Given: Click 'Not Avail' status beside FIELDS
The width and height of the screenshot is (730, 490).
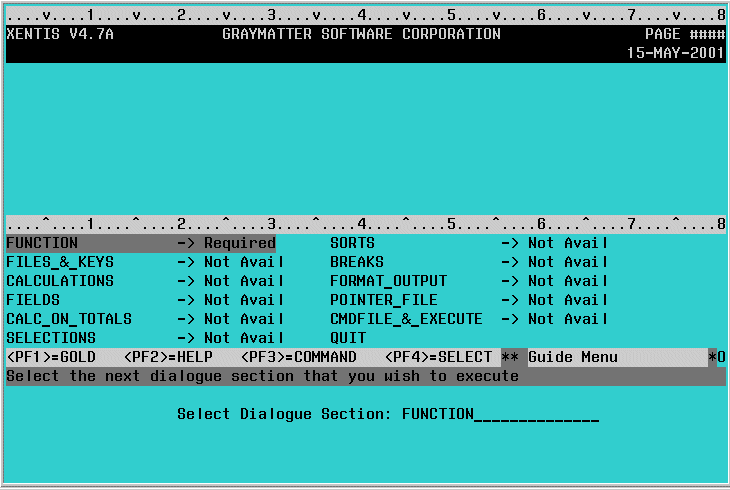Looking at the screenshot, I should 243,300.
